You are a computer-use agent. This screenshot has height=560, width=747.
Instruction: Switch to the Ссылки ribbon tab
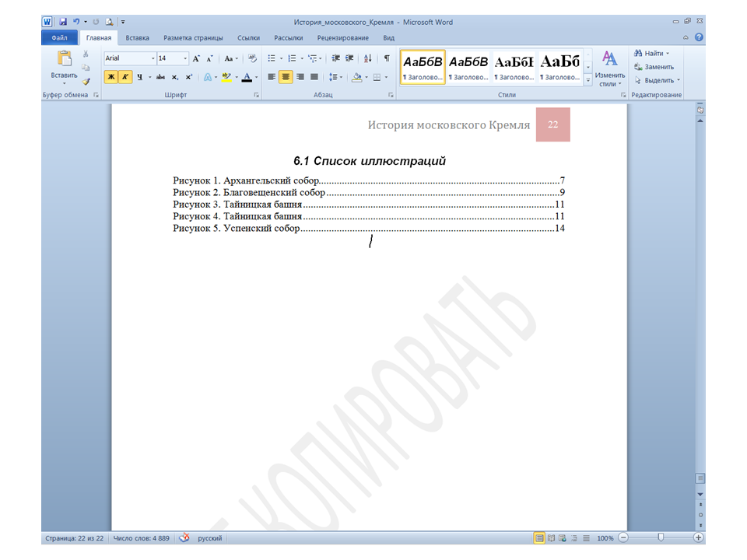[x=248, y=37]
